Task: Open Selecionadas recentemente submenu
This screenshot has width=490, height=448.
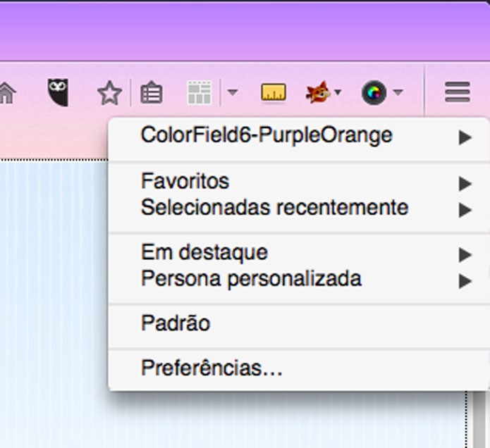Action: coord(299,208)
